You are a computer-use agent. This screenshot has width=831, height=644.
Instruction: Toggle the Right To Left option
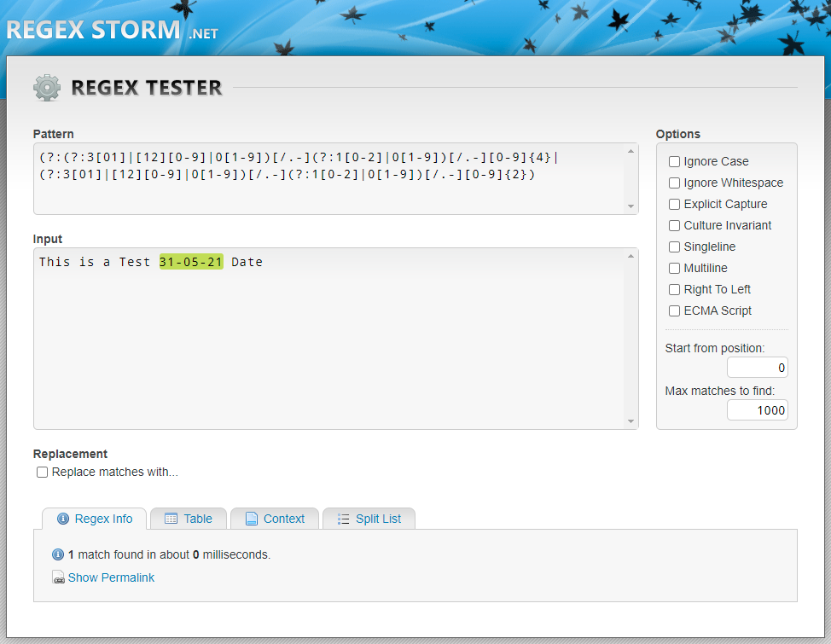coord(674,289)
